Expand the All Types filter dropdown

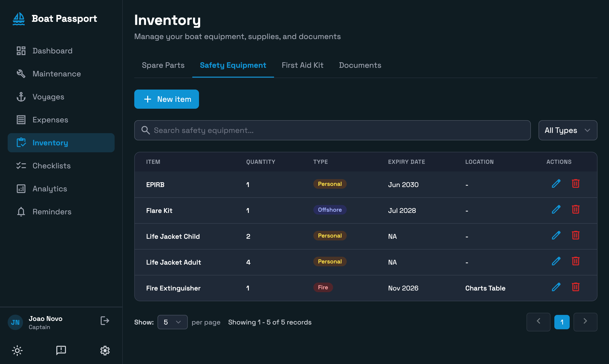[568, 130]
